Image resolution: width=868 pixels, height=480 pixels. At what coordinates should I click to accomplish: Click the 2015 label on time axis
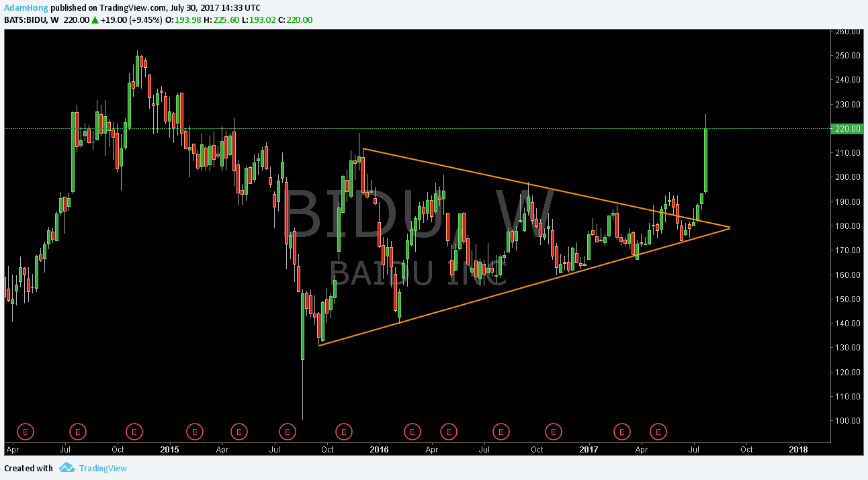170,448
